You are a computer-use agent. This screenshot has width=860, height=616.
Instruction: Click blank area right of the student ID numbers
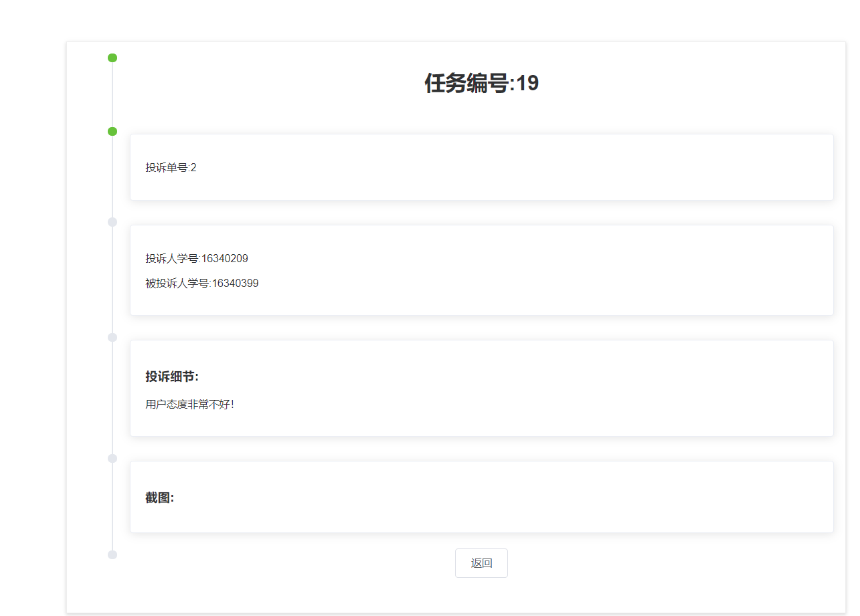[x=535, y=271]
